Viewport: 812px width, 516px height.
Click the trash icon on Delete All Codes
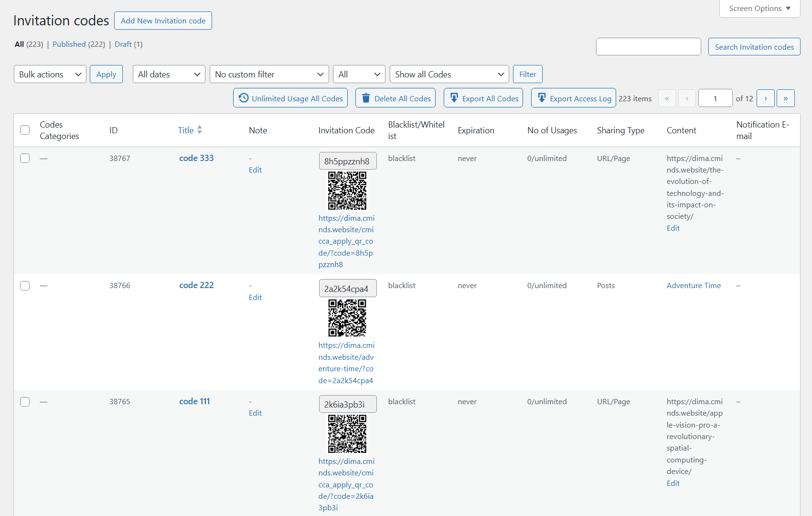pos(366,98)
